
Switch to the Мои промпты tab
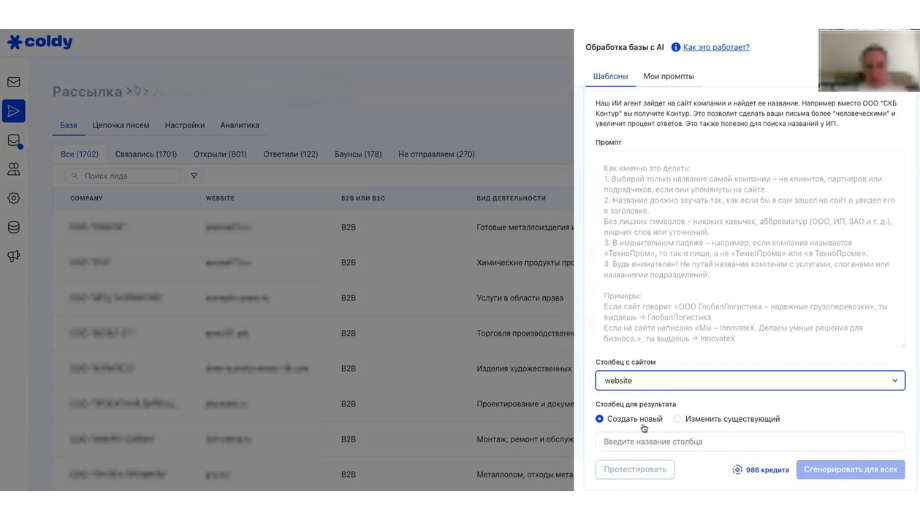click(668, 76)
